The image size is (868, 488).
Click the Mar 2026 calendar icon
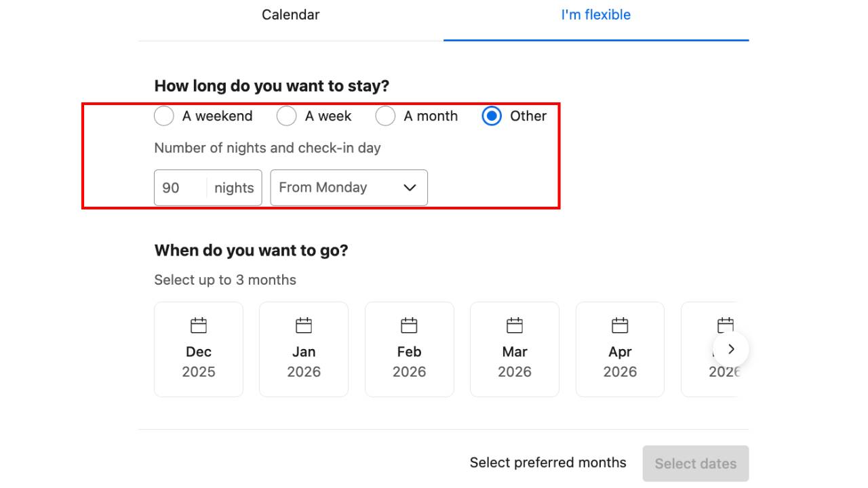click(514, 325)
